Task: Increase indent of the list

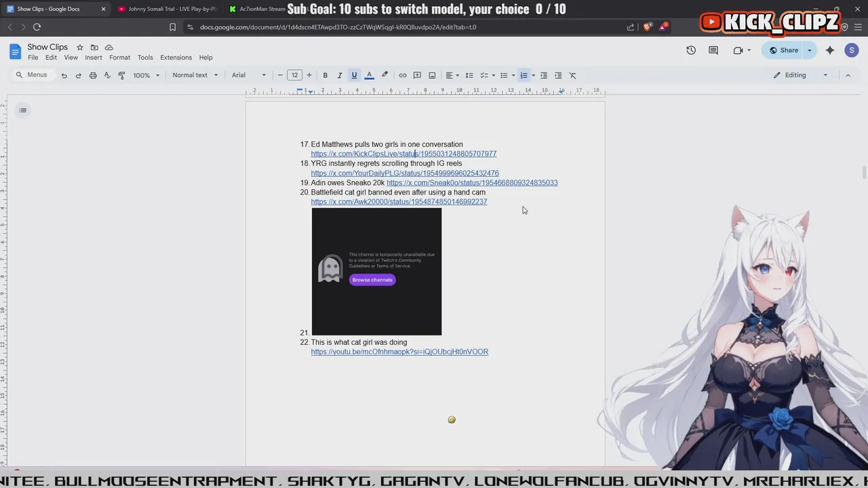Action: pyautogui.click(x=558, y=75)
